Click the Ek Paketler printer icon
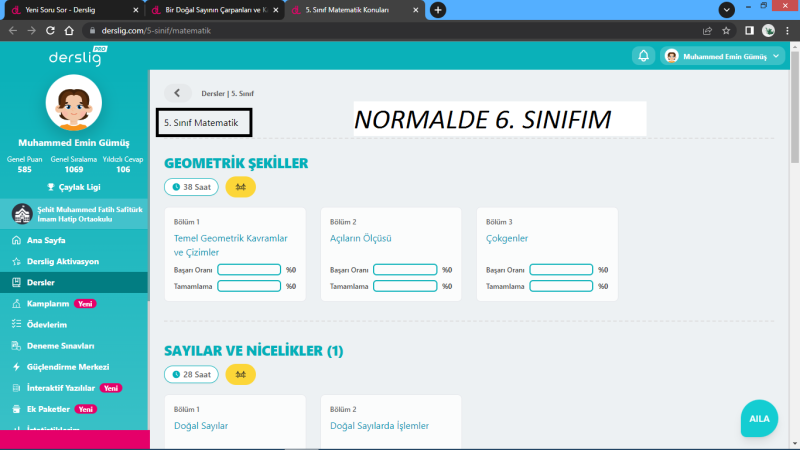This screenshot has height=450, width=800. click(x=16, y=409)
